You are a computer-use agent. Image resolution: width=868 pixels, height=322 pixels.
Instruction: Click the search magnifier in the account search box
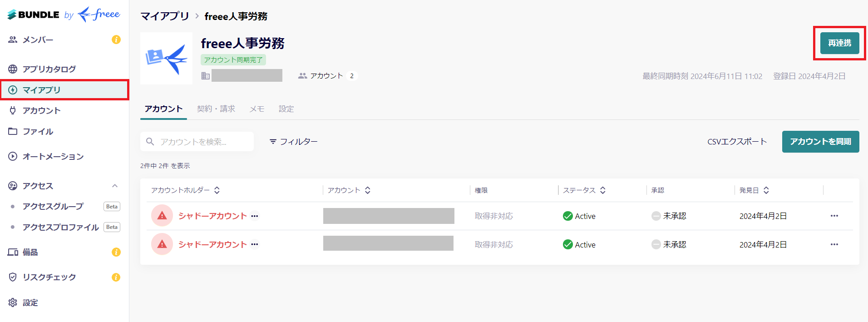point(150,141)
